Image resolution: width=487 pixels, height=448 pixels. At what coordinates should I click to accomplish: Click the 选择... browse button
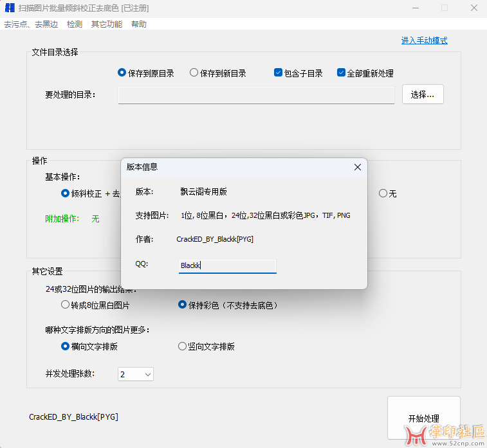point(423,94)
